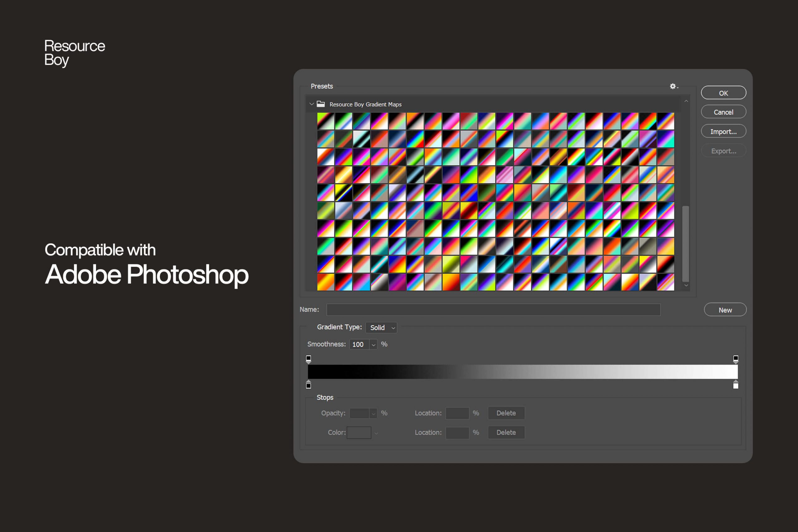Click the New button to create gradient
Viewport: 798px width, 532px height.
coord(725,310)
